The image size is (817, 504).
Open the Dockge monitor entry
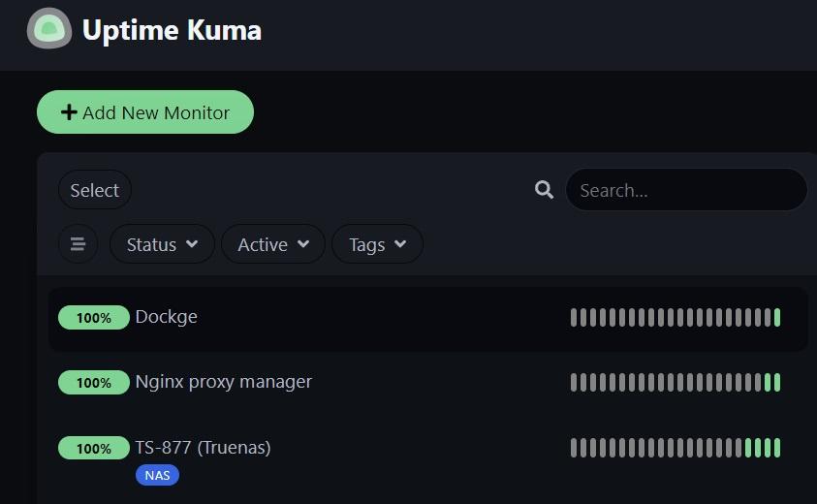pyautogui.click(x=167, y=317)
